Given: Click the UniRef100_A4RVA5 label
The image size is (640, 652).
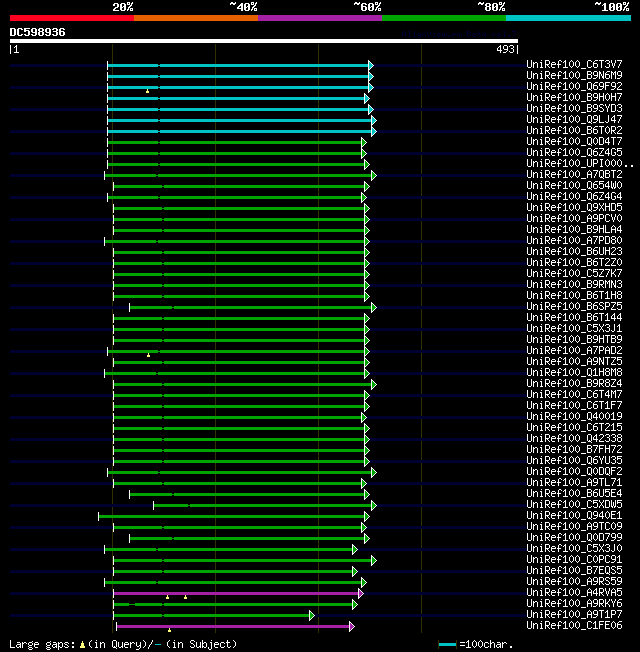Looking at the screenshot, I should (x=574, y=592).
